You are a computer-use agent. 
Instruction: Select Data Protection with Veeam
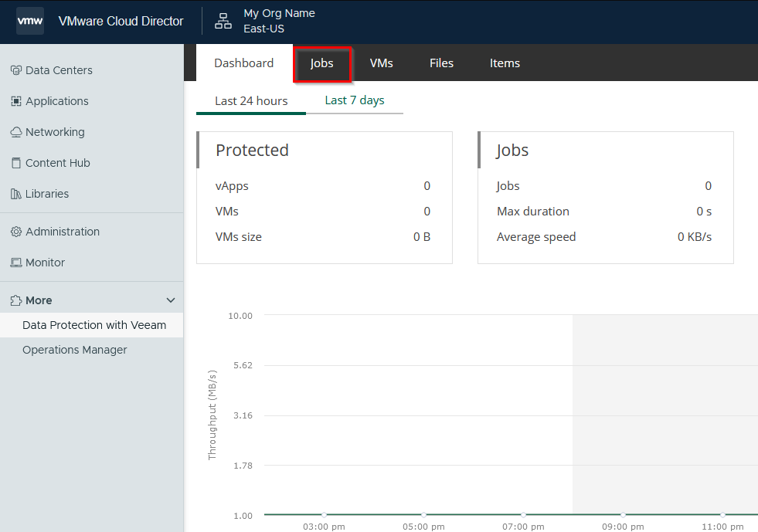coord(93,325)
